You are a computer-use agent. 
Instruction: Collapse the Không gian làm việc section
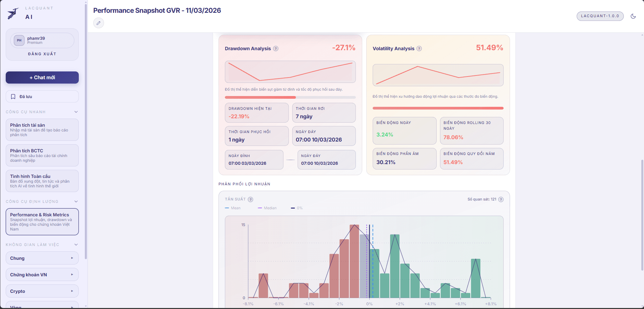76,245
